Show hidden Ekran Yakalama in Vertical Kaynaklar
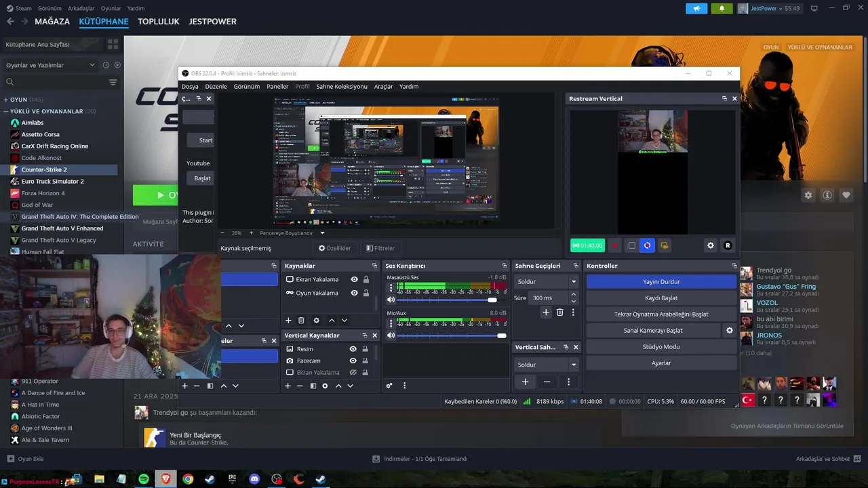This screenshot has height=488, width=868. 353,373
